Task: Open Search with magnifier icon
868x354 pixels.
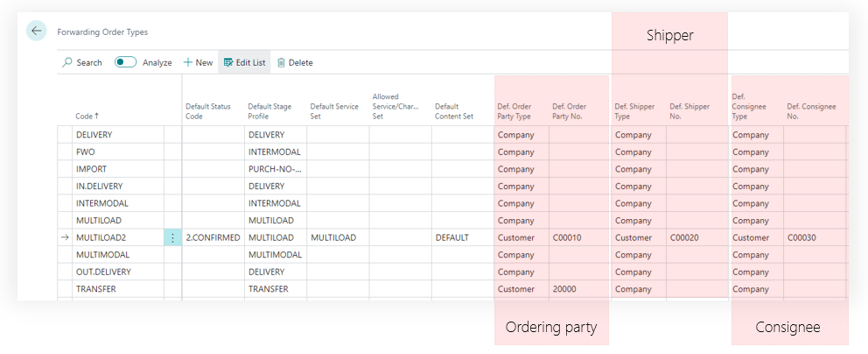Action: click(82, 62)
